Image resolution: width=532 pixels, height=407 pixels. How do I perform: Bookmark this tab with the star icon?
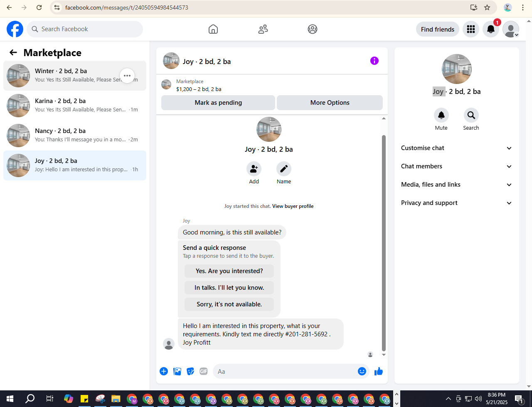point(487,7)
